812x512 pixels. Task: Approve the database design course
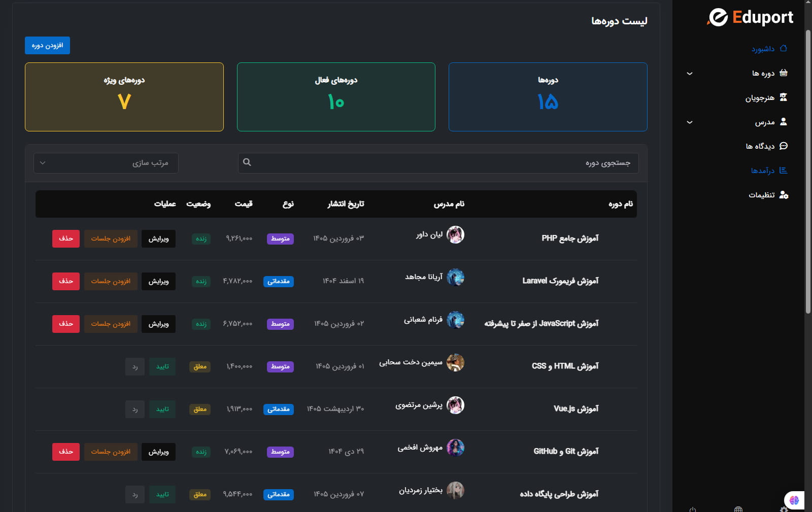(x=162, y=494)
